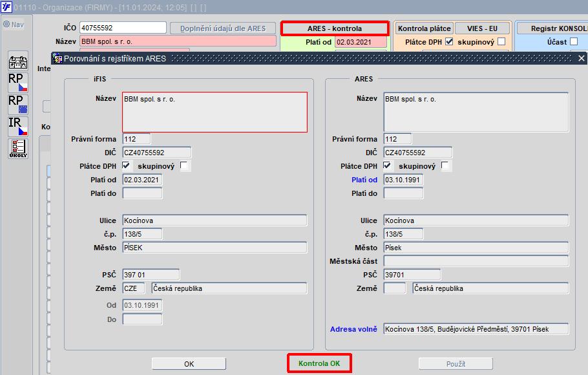Image resolution: width=588 pixels, height=375 pixels.
Task: Click the Kontrola OK button
Action: (319, 363)
